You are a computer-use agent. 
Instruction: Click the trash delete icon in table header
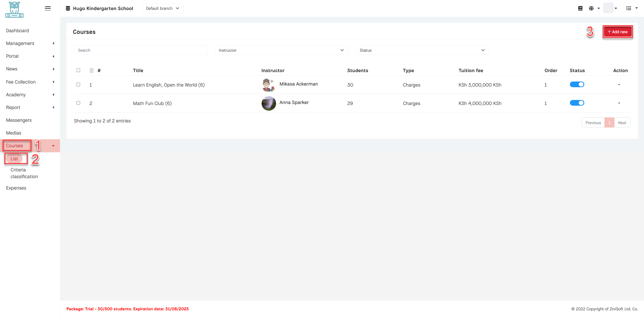click(x=92, y=70)
